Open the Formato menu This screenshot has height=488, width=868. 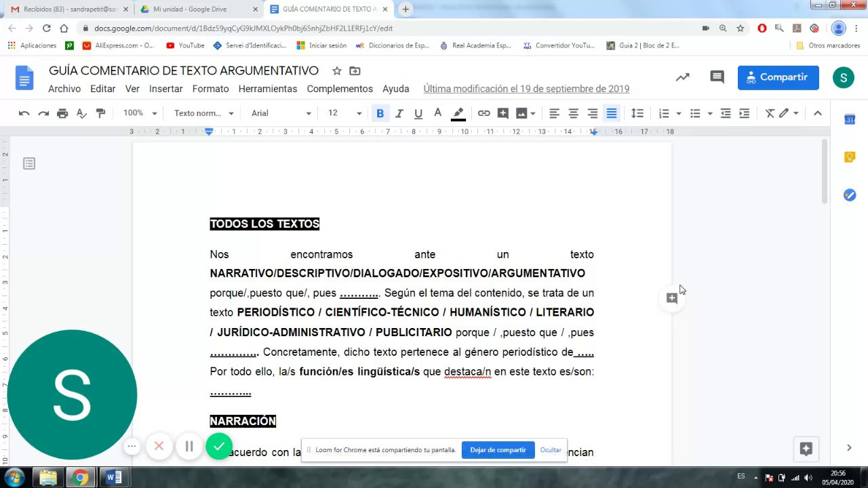click(210, 89)
